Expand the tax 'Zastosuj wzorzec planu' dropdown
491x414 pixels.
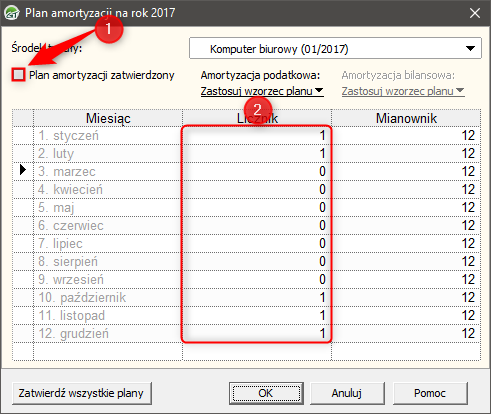(262, 91)
